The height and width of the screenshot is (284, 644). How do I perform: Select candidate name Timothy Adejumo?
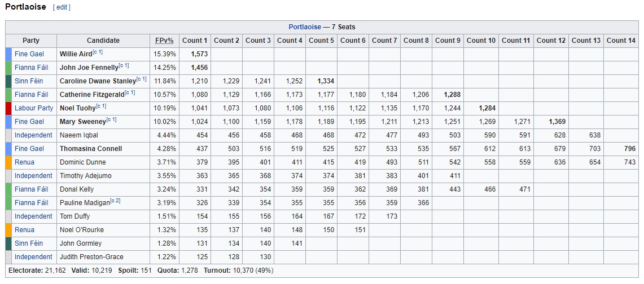coord(85,176)
